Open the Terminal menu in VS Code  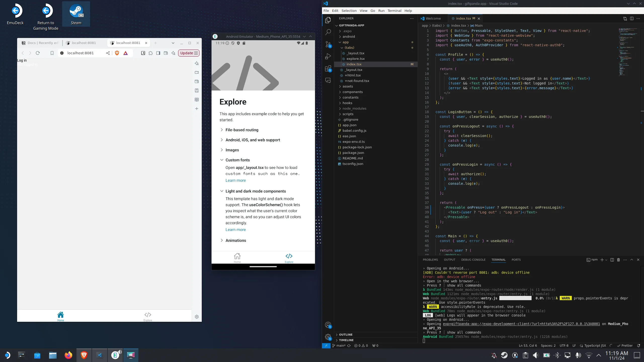tap(394, 11)
